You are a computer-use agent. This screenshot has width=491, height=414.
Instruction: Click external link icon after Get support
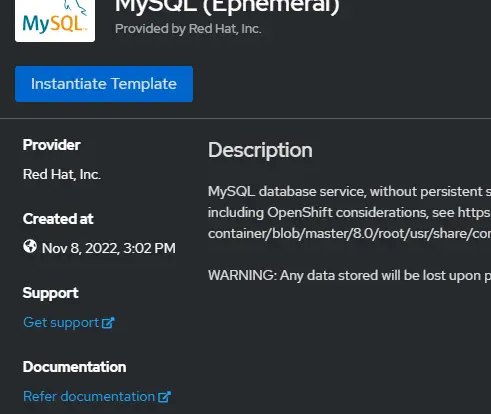coord(108,323)
